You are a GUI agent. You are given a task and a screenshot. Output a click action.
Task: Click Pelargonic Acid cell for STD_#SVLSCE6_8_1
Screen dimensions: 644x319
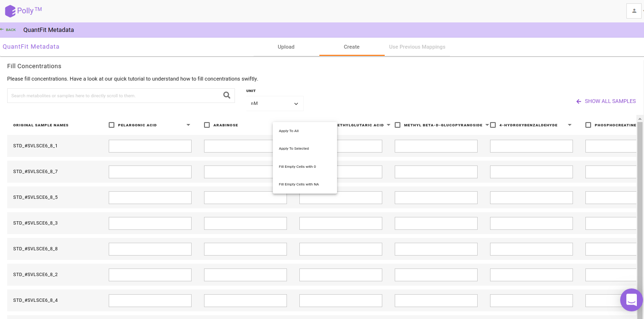point(150,146)
